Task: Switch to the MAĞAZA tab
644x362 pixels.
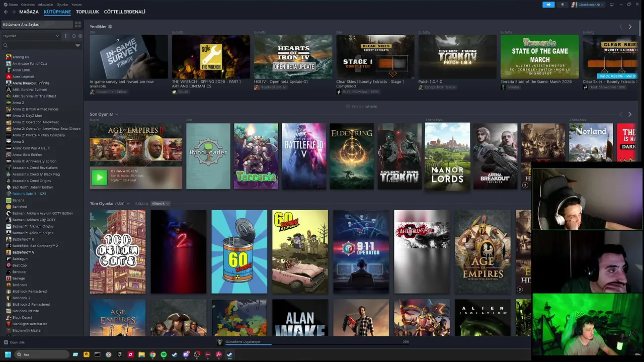Action: pos(29,12)
